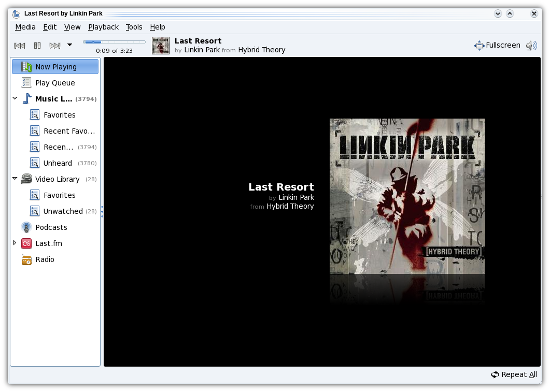Click the Recently Added (3794) playlist icon
The width and height of the screenshot is (550, 392).
pyautogui.click(x=35, y=147)
